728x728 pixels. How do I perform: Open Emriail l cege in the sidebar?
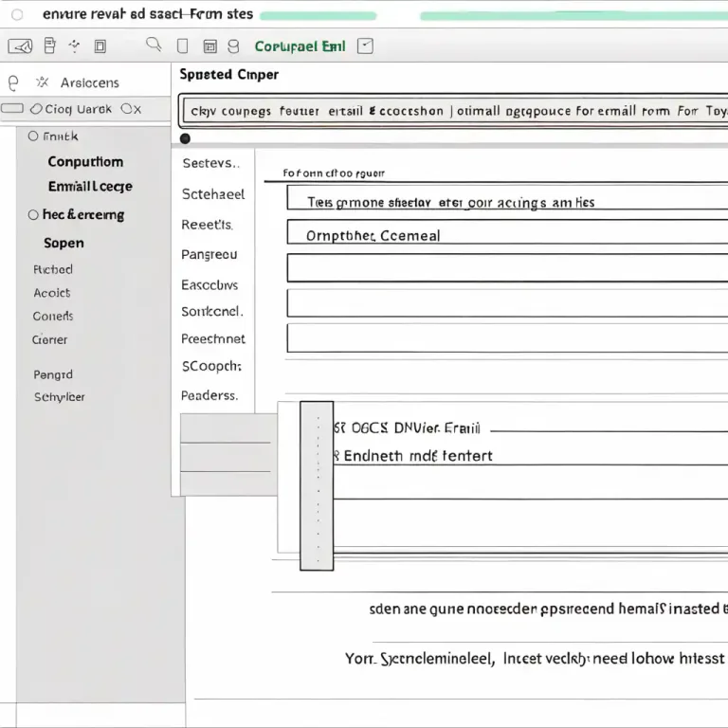[x=90, y=187]
